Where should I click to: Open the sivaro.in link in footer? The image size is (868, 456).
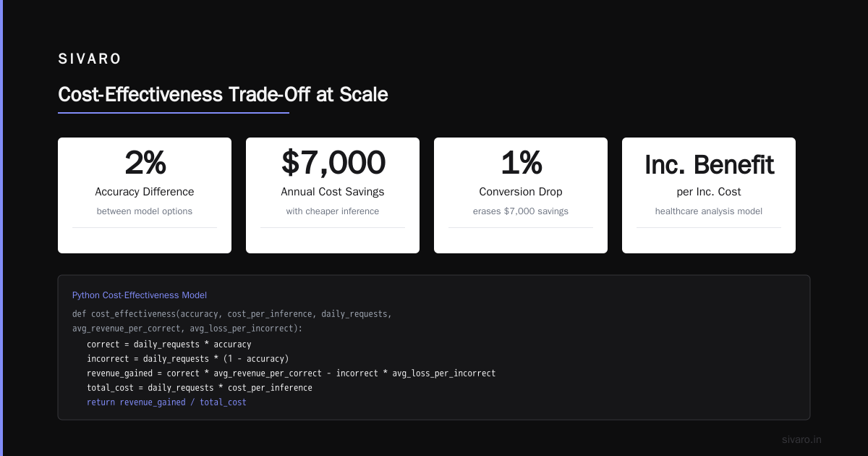click(802, 439)
